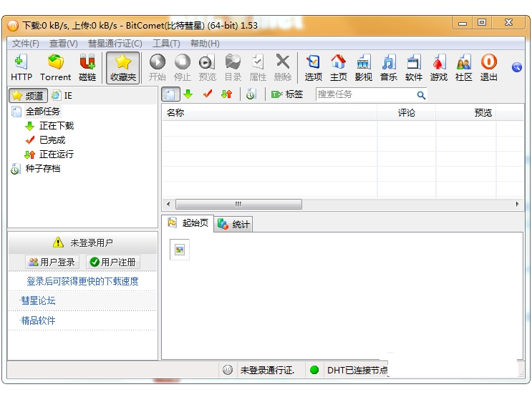Select 已完成 in the task tree
532x397 pixels.
pos(52,140)
